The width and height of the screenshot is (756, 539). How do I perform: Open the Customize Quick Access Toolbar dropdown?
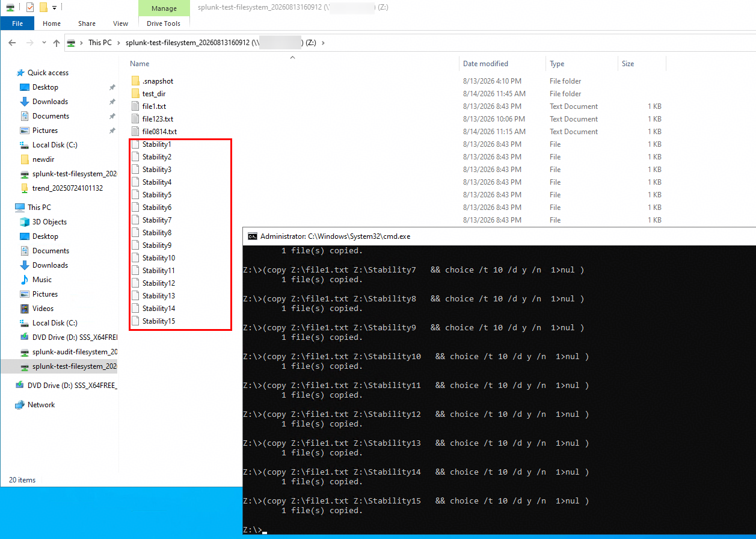tap(54, 7)
